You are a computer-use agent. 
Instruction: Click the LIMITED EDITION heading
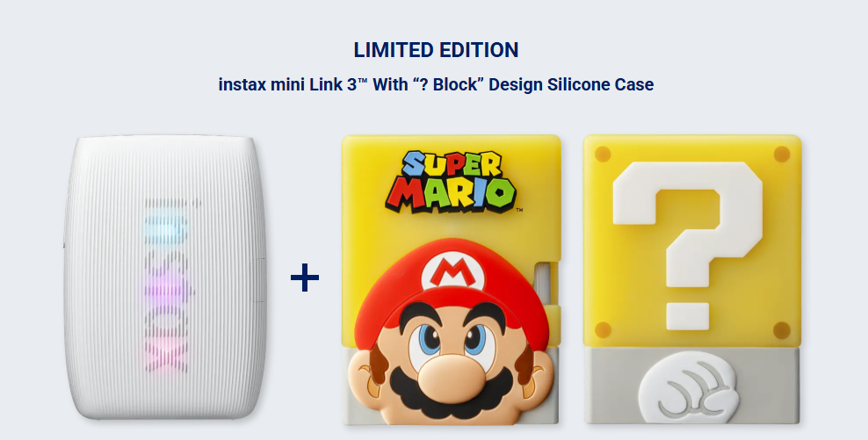pos(437,50)
